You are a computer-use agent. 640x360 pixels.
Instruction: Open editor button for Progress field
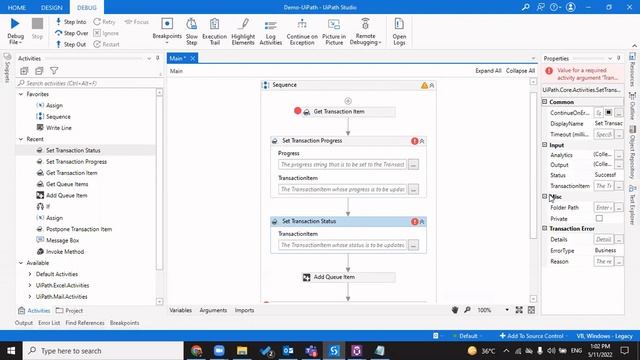[x=413, y=164]
